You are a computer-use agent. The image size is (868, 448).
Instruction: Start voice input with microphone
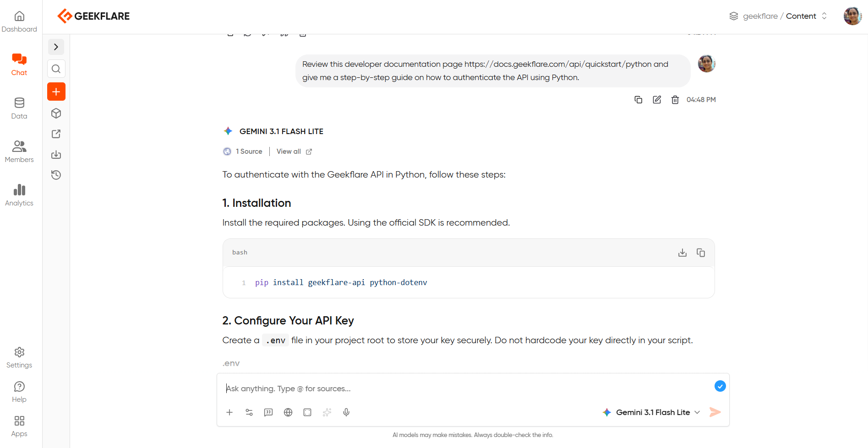click(346, 412)
